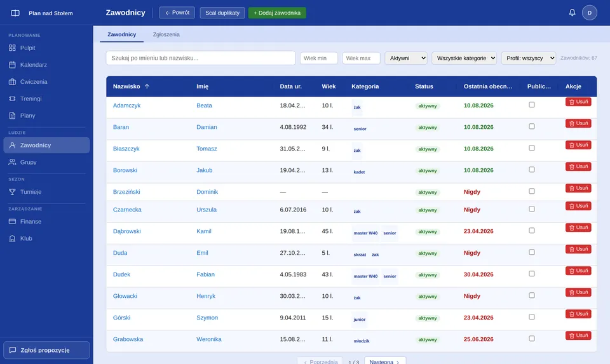610x364 pixels.
Task: Sort by the Wiek column header
Action: (x=329, y=86)
